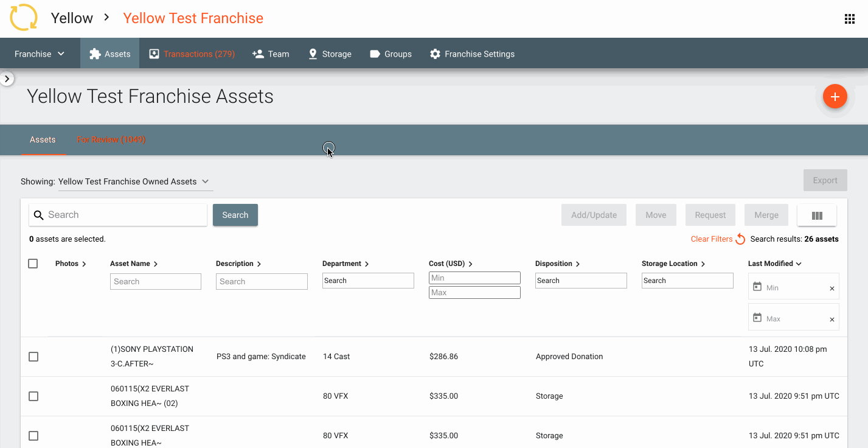This screenshot has width=868, height=448.
Task: Click the Groups folder icon
Action: tap(375, 54)
